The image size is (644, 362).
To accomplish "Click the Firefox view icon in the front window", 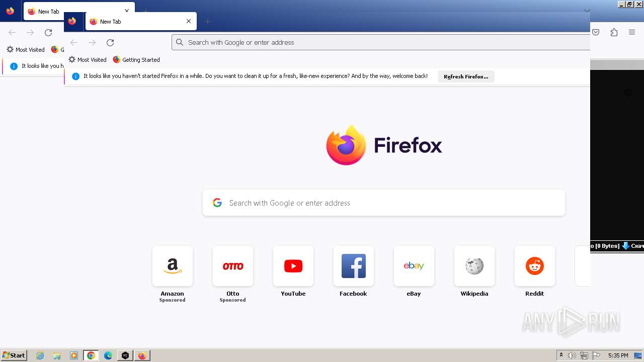I will [x=72, y=21].
